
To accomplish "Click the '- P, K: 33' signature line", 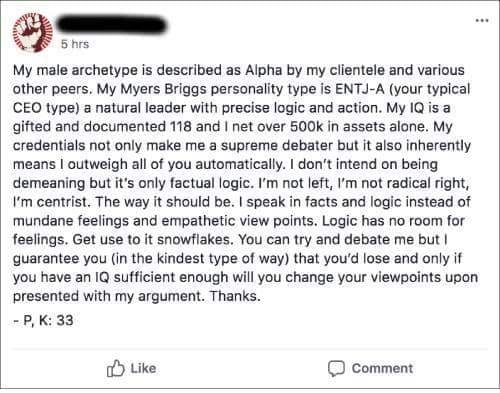I will [x=43, y=320].
